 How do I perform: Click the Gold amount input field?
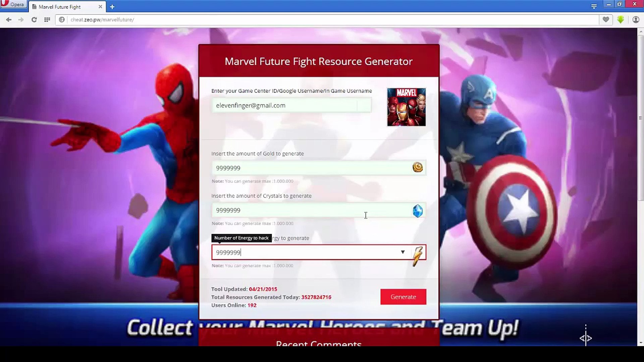[x=319, y=168]
